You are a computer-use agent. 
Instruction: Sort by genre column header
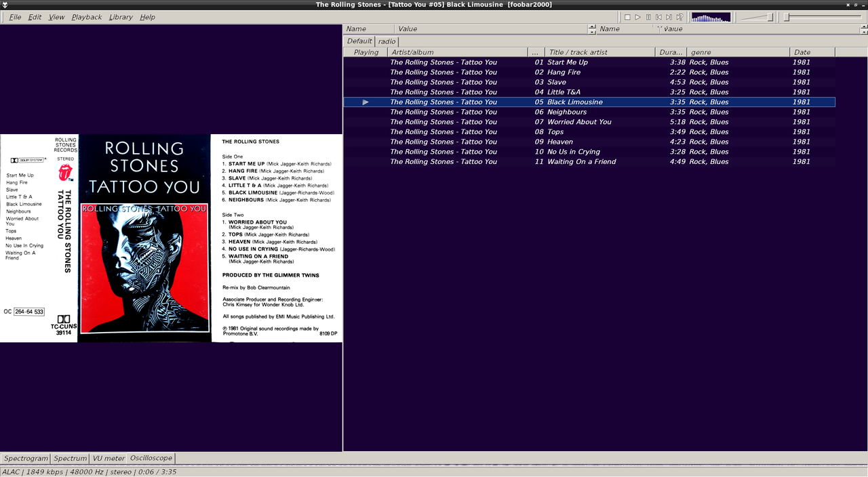coord(738,52)
